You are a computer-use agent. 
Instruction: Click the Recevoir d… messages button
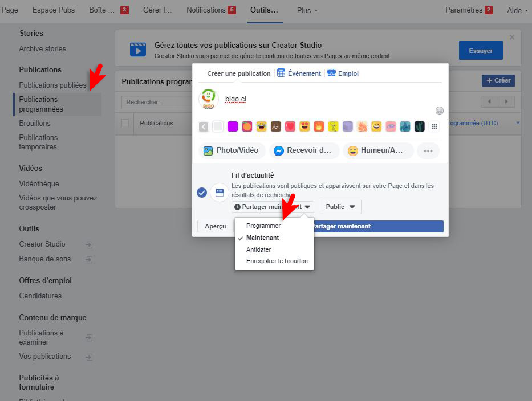304,150
